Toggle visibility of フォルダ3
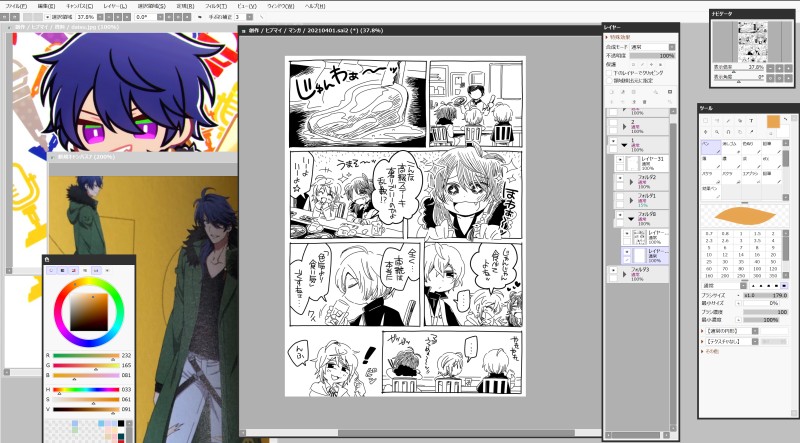 pyautogui.click(x=613, y=270)
